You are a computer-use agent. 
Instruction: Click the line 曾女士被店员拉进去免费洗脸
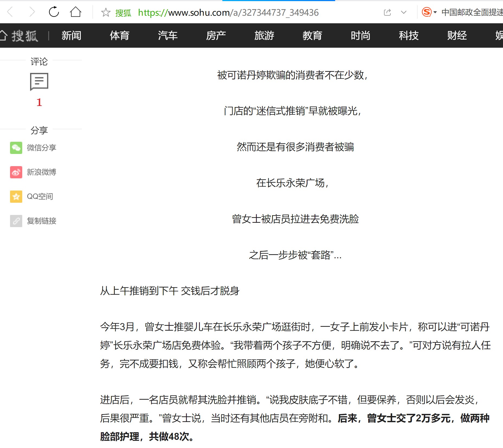(x=295, y=219)
